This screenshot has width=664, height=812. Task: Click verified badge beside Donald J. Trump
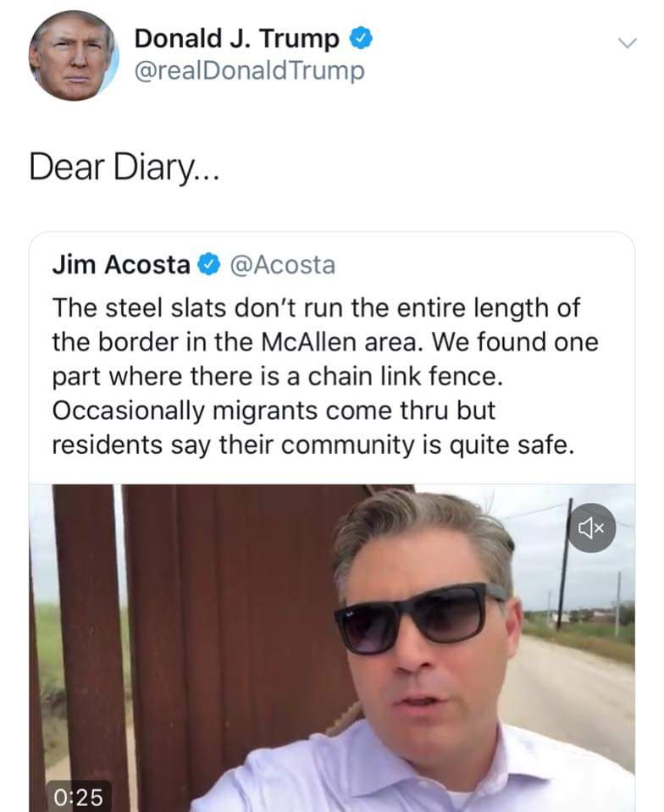(x=361, y=38)
